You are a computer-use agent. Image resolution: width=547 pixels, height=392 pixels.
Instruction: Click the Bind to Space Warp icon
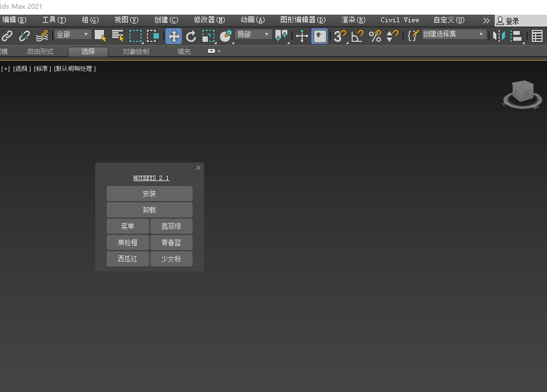[x=42, y=36]
